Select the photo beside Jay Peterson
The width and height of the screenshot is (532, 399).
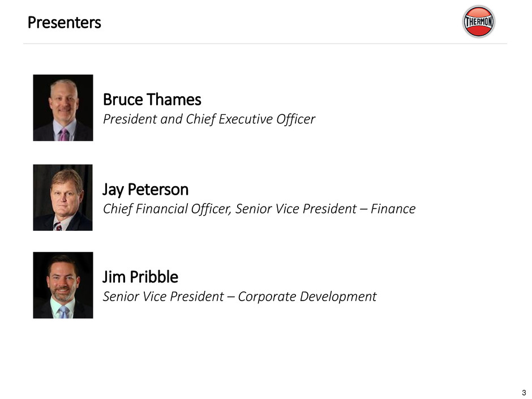click(63, 198)
